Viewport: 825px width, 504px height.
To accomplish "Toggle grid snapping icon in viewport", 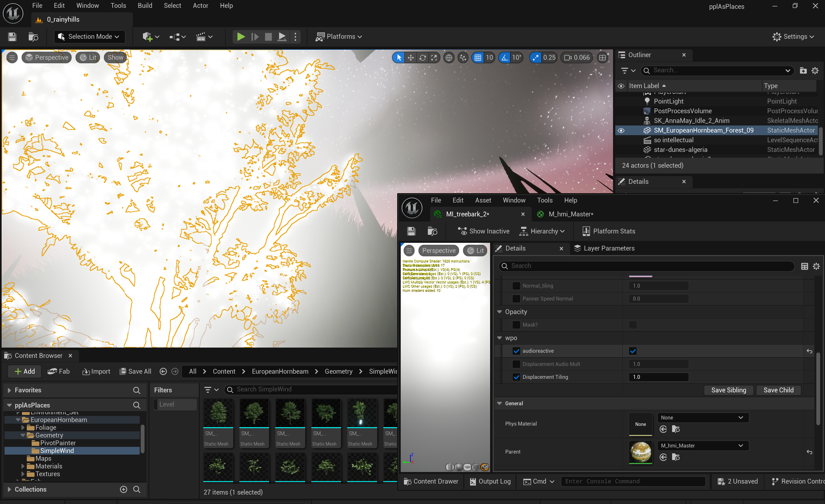I will point(478,58).
